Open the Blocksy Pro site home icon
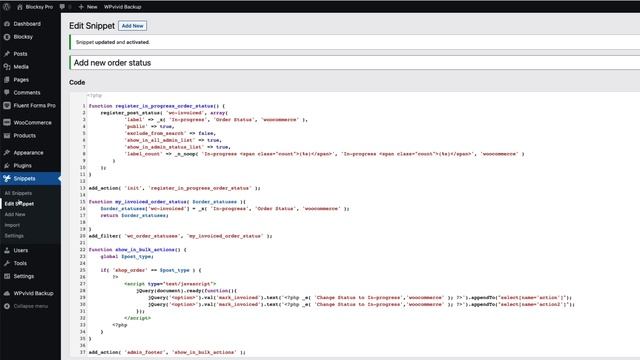Viewport: 640px width, 360px height. (x=20, y=7)
